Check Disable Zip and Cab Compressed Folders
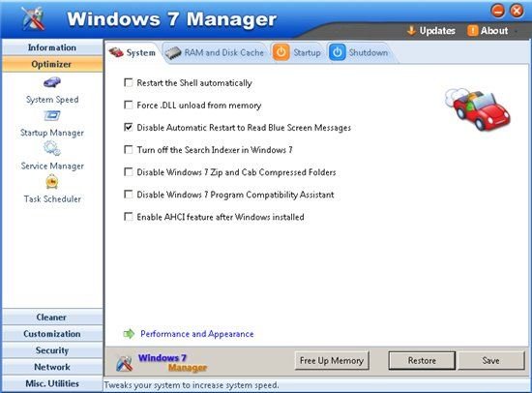 click(x=129, y=172)
